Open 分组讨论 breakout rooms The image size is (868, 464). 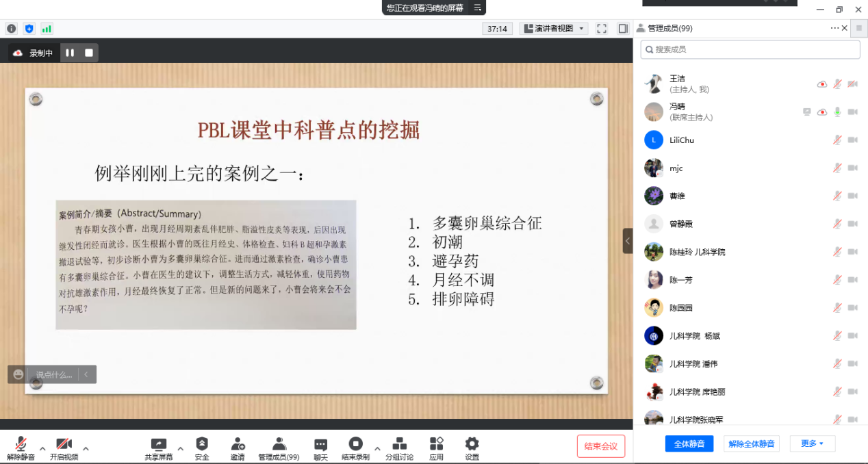(x=399, y=448)
